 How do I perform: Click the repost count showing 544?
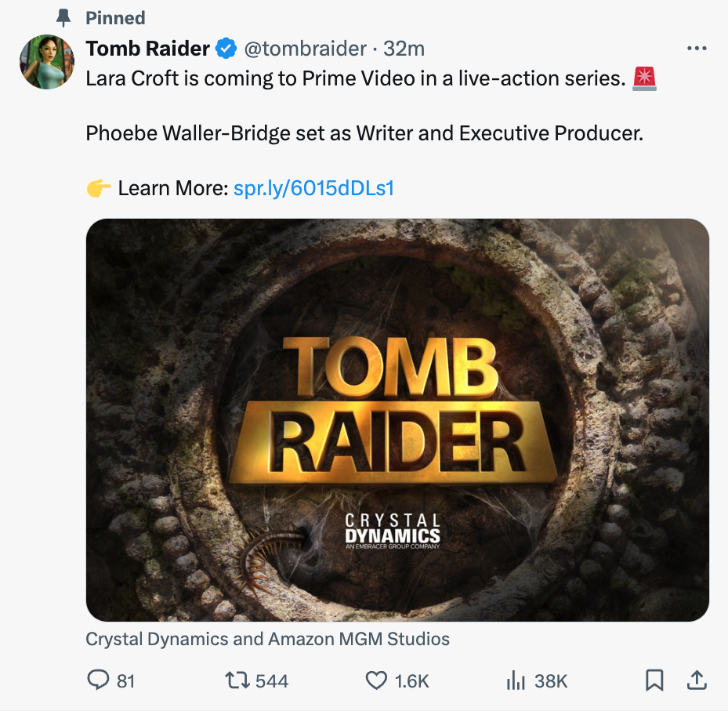pos(261,681)
